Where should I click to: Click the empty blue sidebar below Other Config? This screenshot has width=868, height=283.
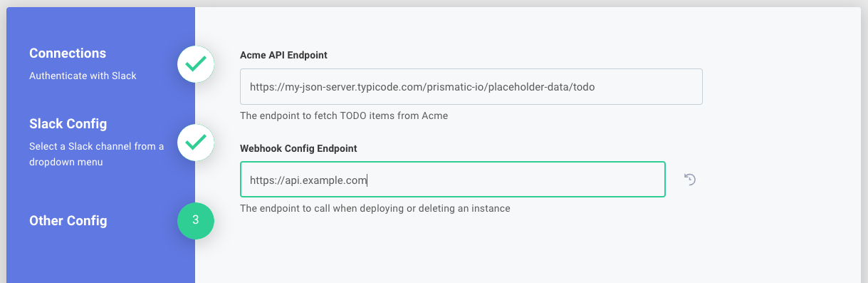click(x=100, y=260)
